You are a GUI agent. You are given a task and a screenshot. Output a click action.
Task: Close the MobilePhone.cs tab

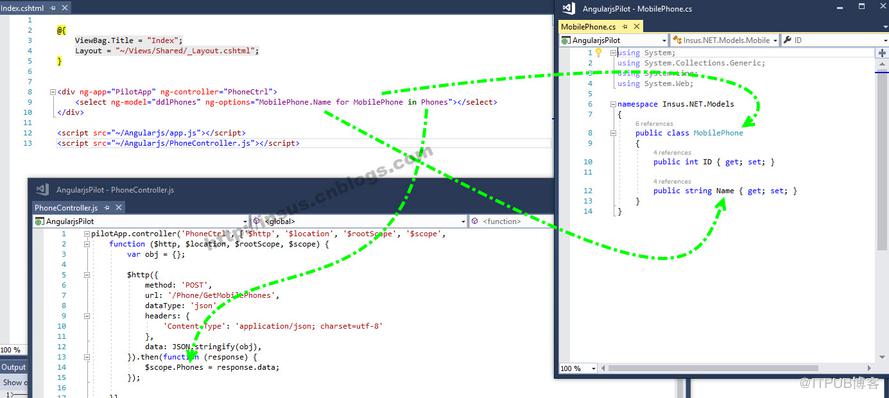[637, 27]
